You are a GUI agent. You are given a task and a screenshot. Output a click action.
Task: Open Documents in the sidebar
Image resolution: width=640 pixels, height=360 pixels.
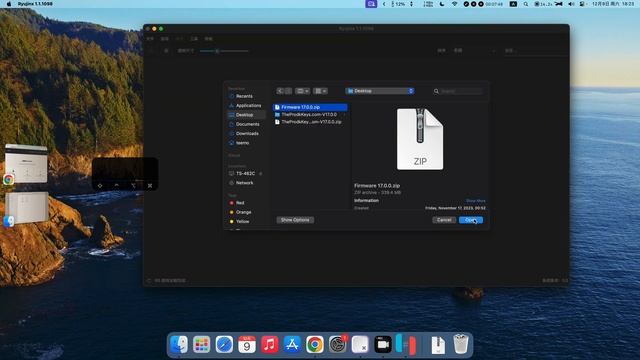pos(247,124)
